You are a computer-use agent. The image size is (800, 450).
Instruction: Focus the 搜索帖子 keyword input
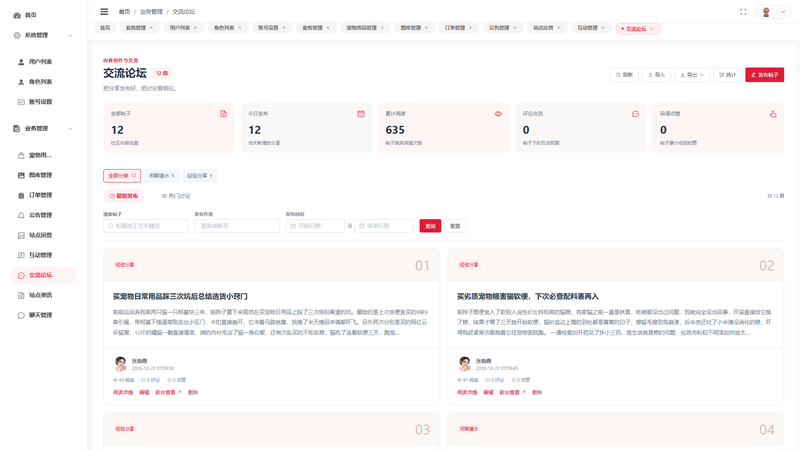[146, 226]
